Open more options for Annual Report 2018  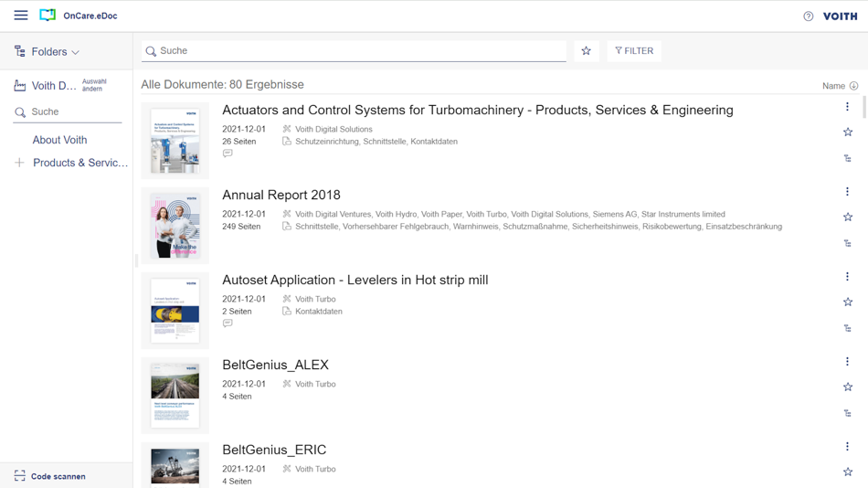point(847,192)
